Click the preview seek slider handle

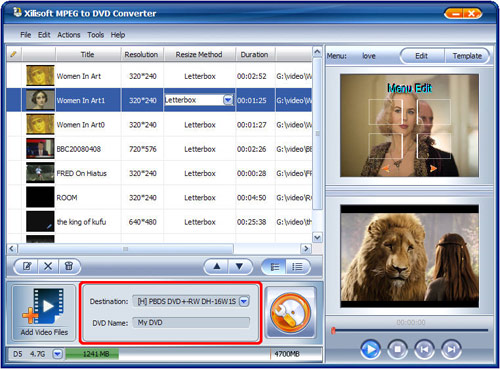(x=333, y=330)
